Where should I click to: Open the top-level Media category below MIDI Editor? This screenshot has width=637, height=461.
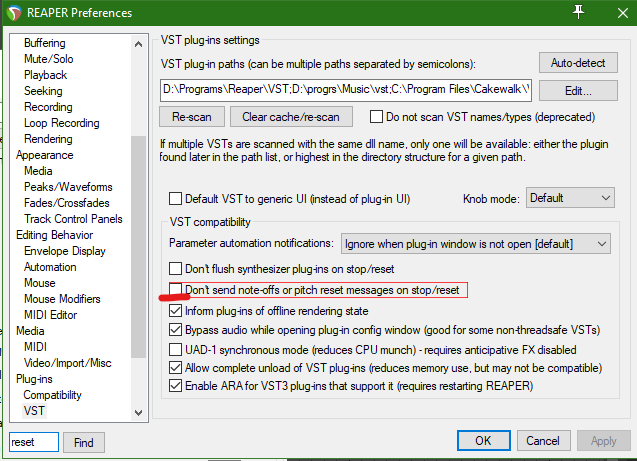pos(30,331)
